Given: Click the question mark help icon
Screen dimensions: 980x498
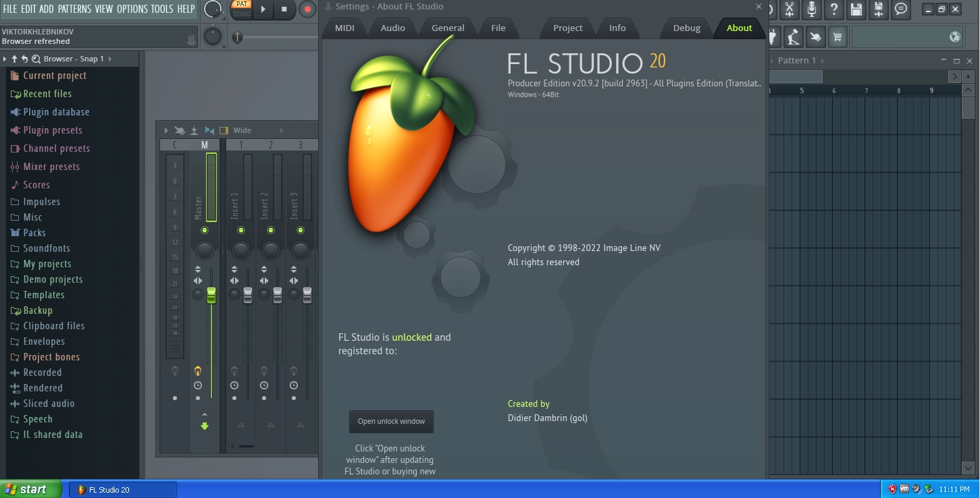Looking at the screenshot, I should tap(834, 9).
